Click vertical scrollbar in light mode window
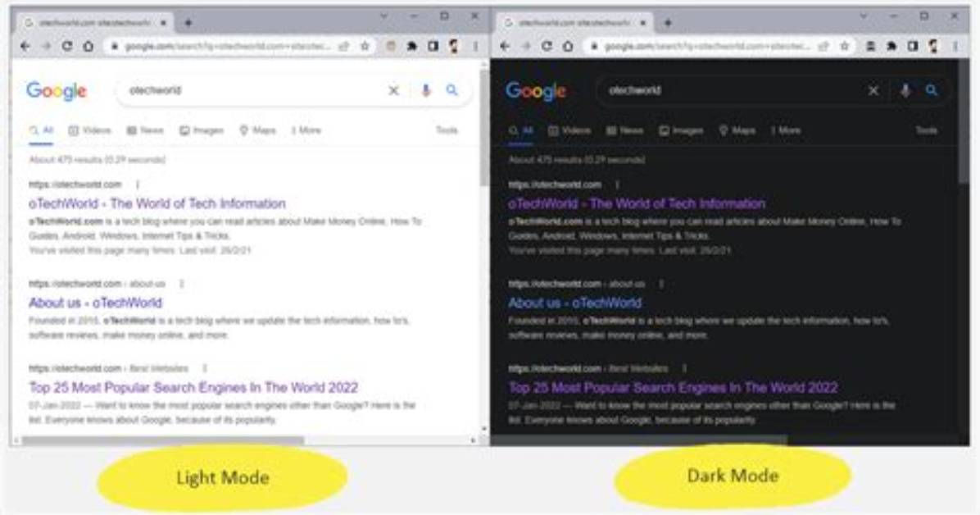Viewport: 980px width, 515px height. [484, 128]
